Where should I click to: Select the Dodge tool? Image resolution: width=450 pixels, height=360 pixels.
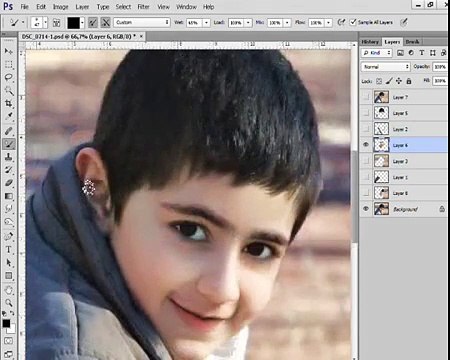[x=9, y=222]
